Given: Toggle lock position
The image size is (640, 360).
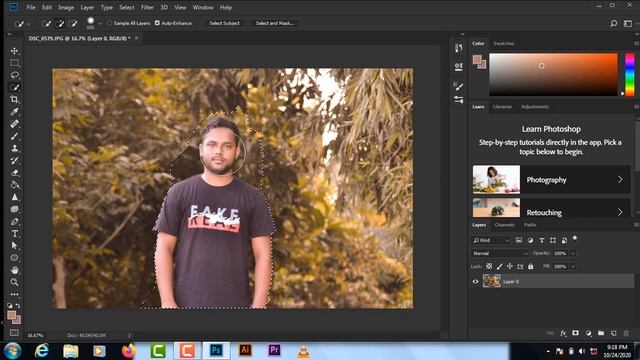Looking at the screenshot, I should 510,267.
